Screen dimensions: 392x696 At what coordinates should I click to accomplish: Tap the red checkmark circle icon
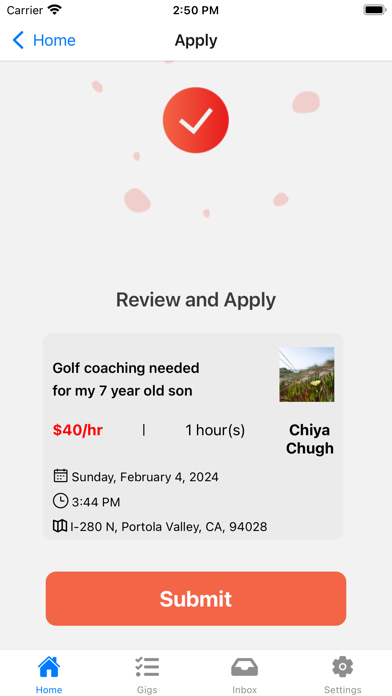click(x=196, y=120)
